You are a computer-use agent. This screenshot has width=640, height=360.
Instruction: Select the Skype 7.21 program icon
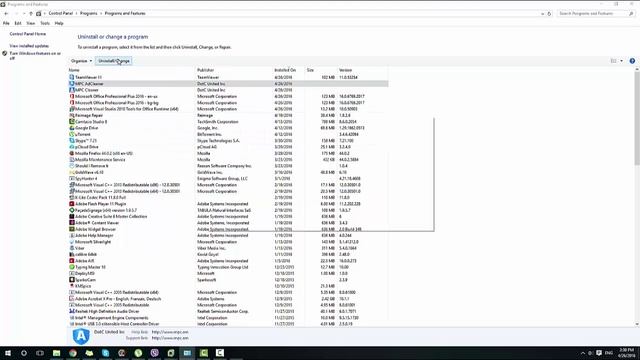tap(72, 140)
